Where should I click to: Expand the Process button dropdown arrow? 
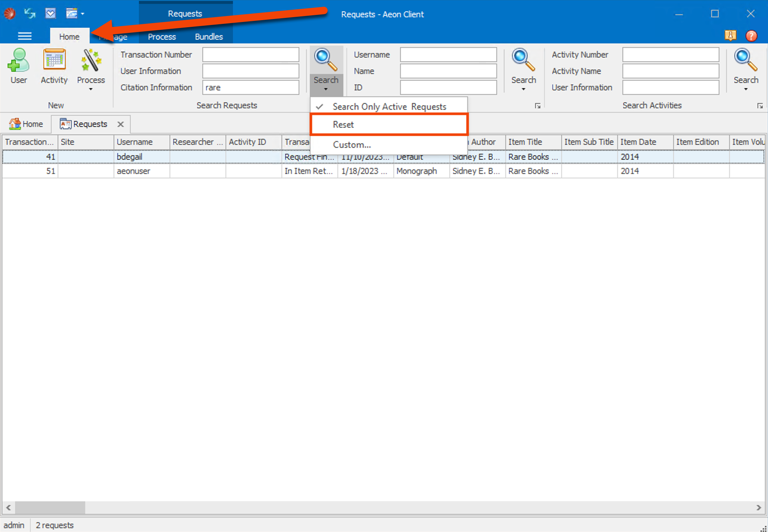pos(90,89)
